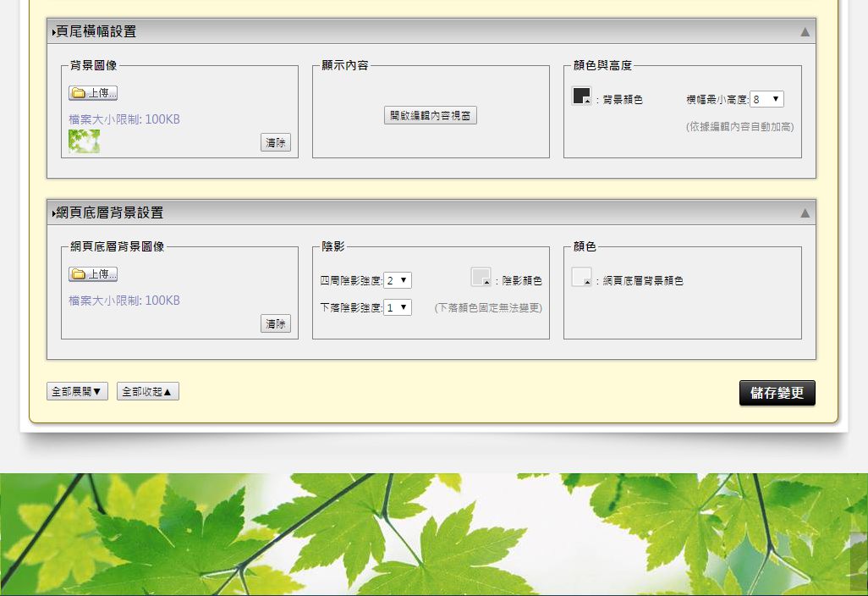Save settings with the 儲存變更 button
868x596 pixels.
pyautogui.click(x=777, y=393)
